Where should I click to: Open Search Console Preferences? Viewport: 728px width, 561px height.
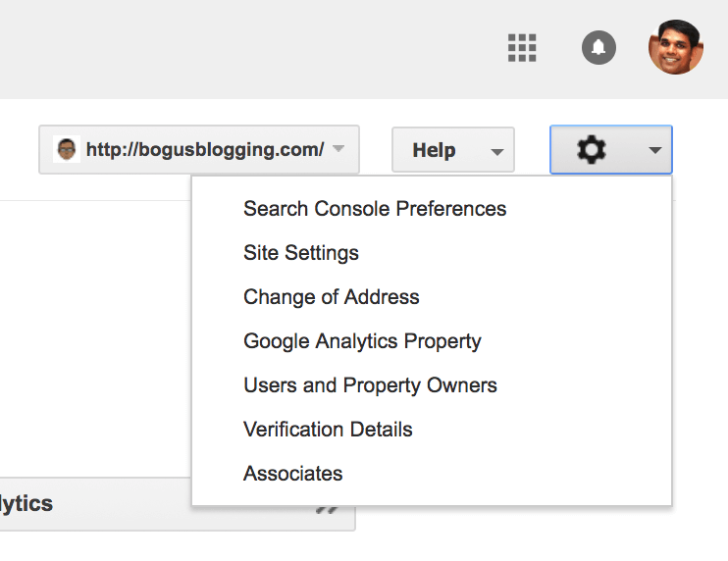coord(375,209)
